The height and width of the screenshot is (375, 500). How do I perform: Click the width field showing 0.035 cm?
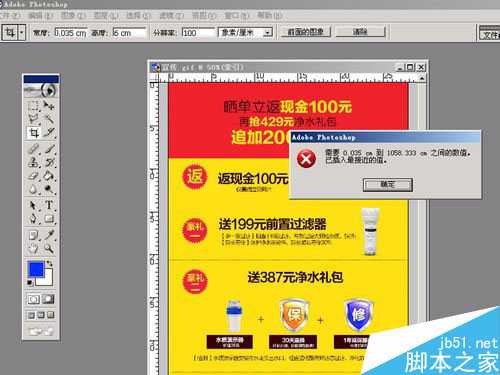pyautogui.click(x=71, y=33)
